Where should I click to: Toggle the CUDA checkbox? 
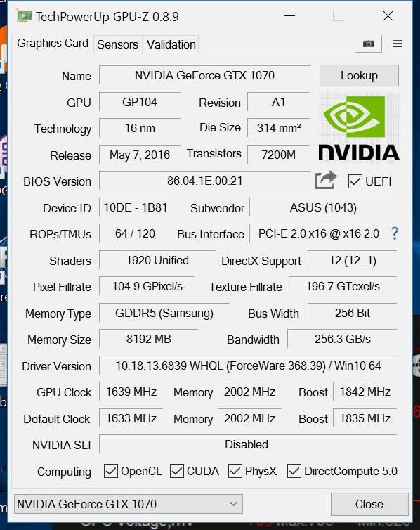pos(177,471)
